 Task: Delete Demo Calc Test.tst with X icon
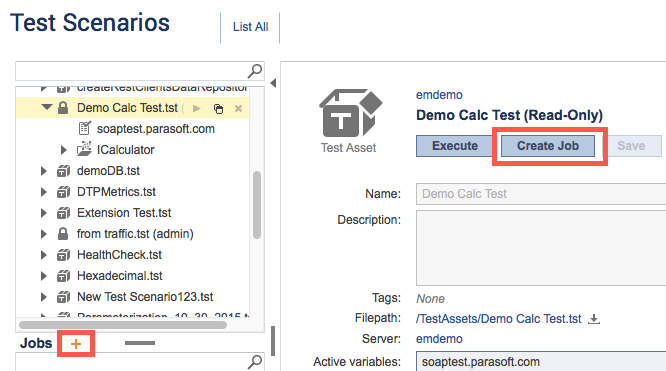[238, 109]
